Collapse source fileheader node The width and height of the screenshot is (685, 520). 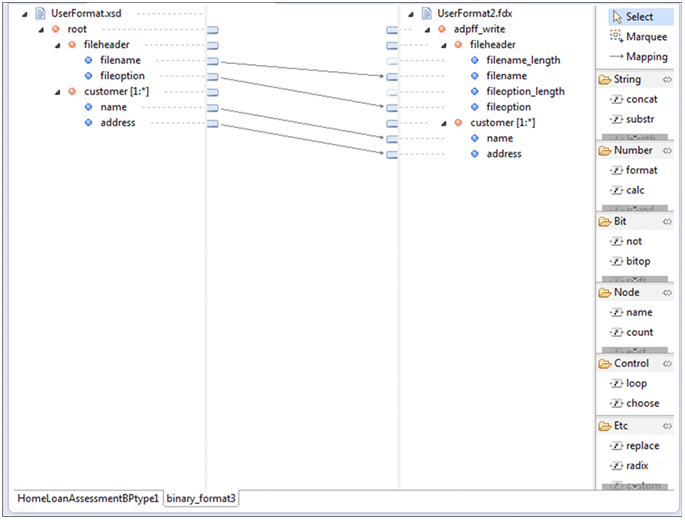(x=57, y=45)
